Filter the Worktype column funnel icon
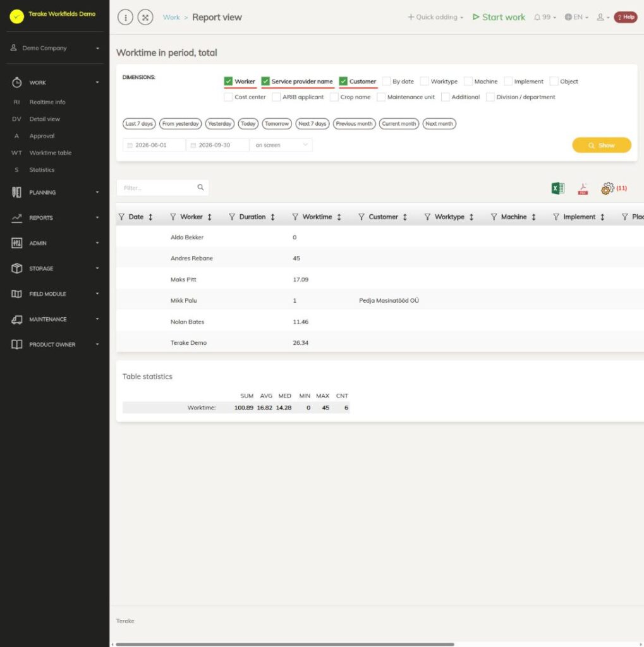Screen dimensions: 644x647 [427, 217]
